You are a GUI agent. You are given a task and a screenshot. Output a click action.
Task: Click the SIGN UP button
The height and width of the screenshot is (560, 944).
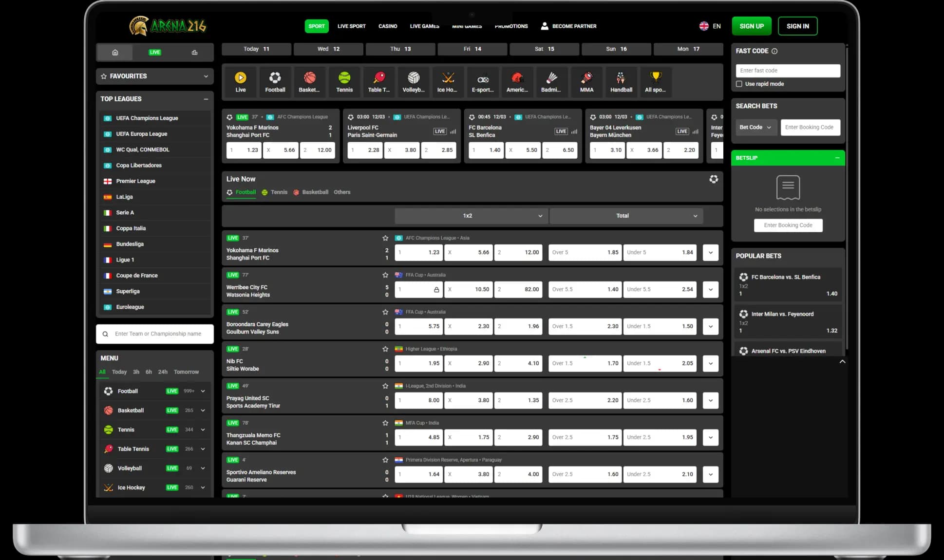click(751, 26)
